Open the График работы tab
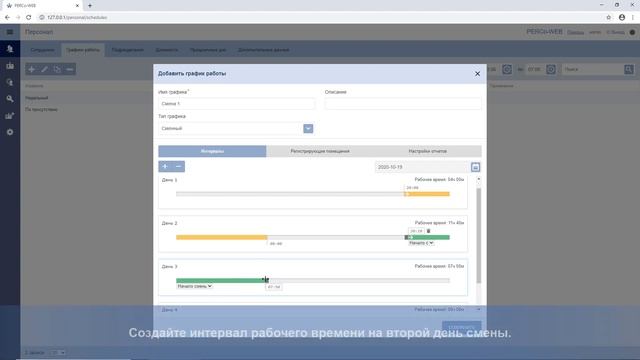Image resolution: width=640 pixels, height=360 pixels. [83, 50]
